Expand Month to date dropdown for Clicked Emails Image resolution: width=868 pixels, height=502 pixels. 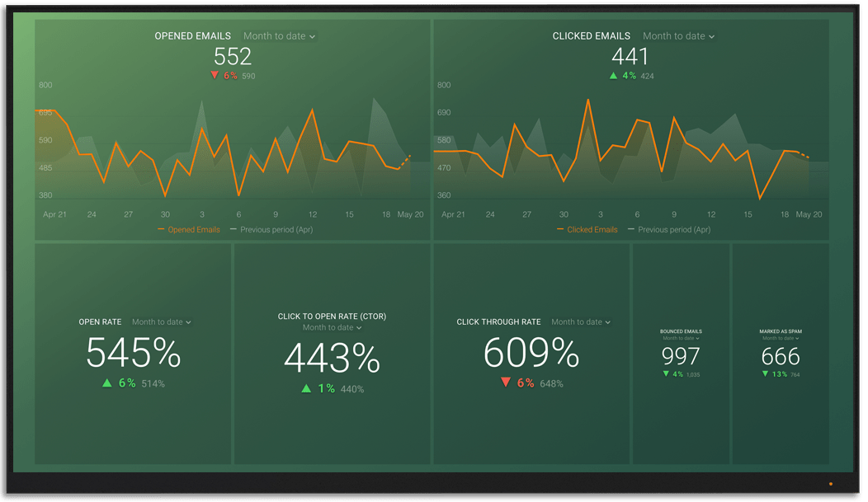click(x=678, y=36)
